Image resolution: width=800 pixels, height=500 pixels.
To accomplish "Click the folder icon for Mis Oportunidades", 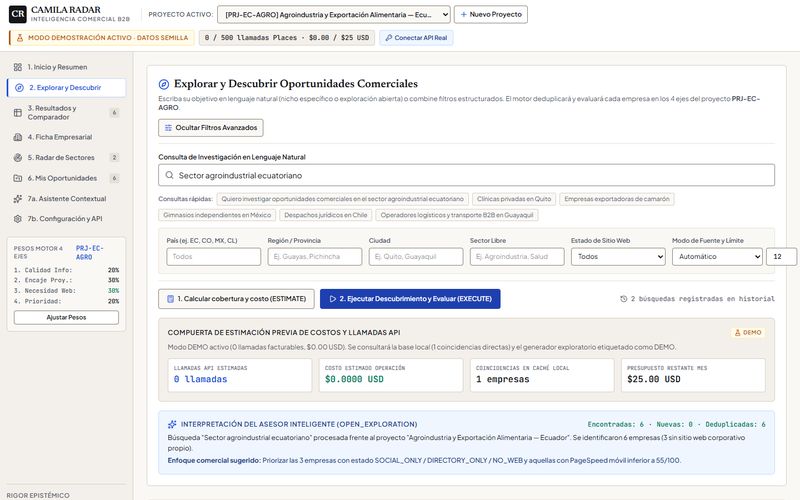I will coord(18,178).
